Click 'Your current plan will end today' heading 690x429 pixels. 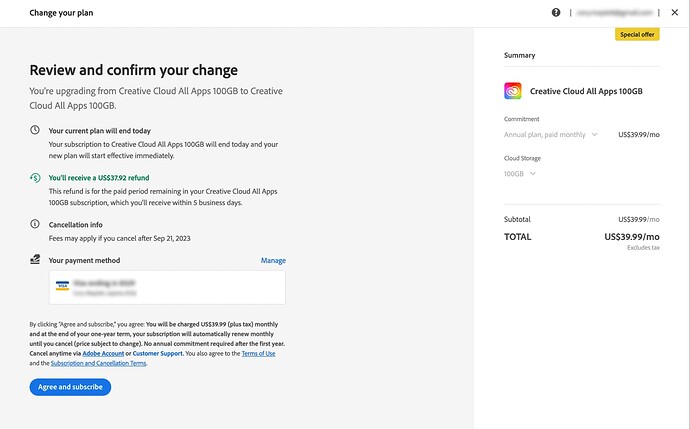point(99,131)
